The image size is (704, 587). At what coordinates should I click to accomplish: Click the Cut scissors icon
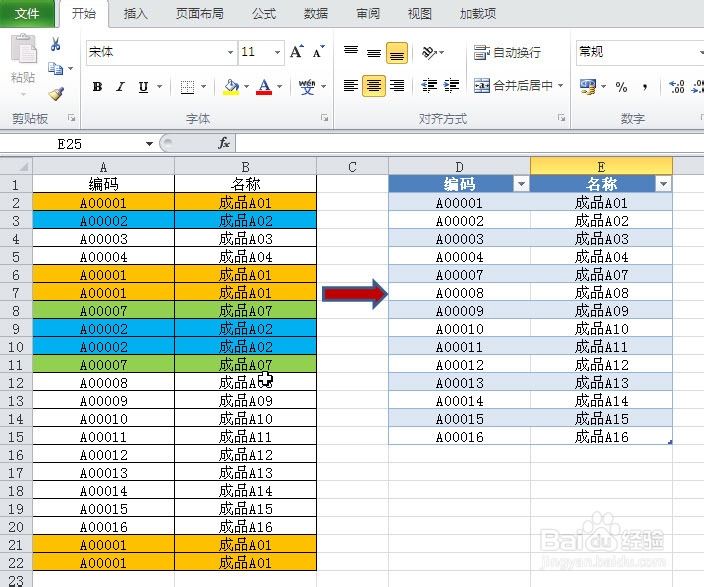click(x=55, y=44)
